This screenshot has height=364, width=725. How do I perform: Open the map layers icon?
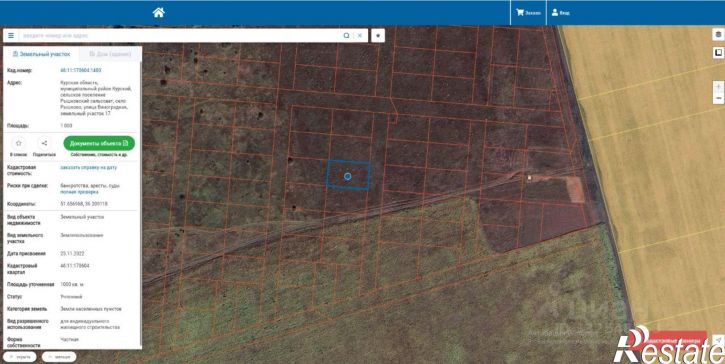coord(718,35)
